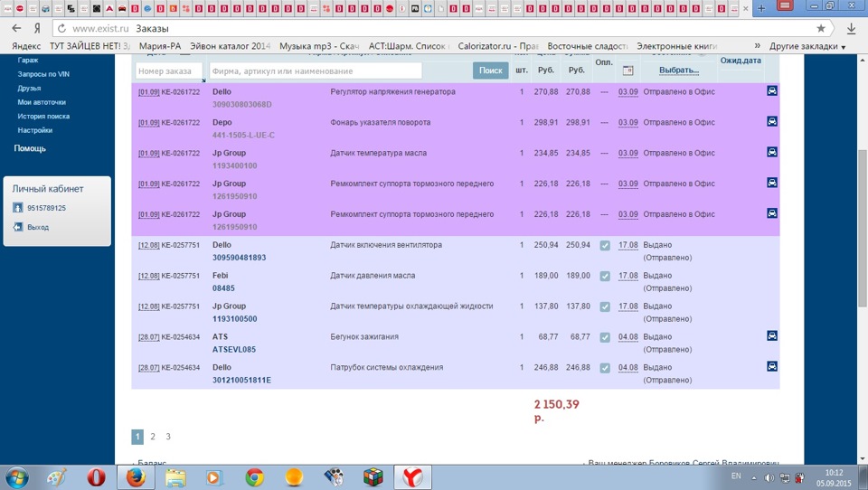This screenshot has height=490, width=868.
Task: Open the Windows Start button
Action: point(16,477)
